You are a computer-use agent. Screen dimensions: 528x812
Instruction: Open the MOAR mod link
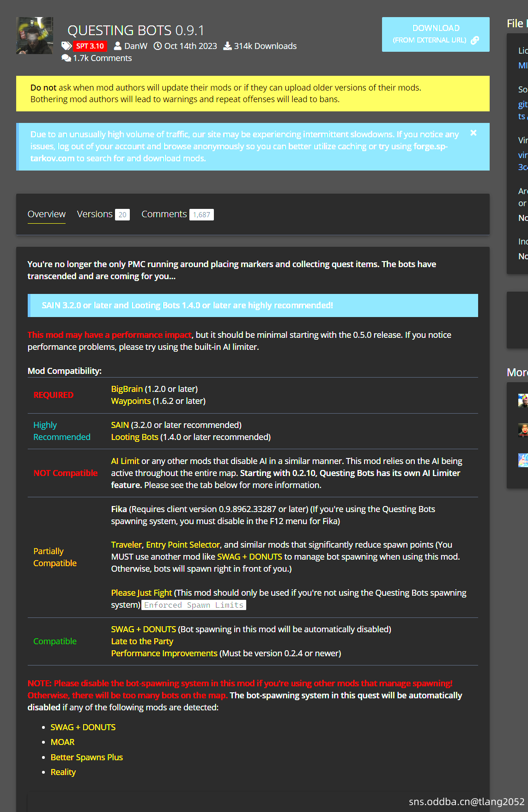pos(62,742)
